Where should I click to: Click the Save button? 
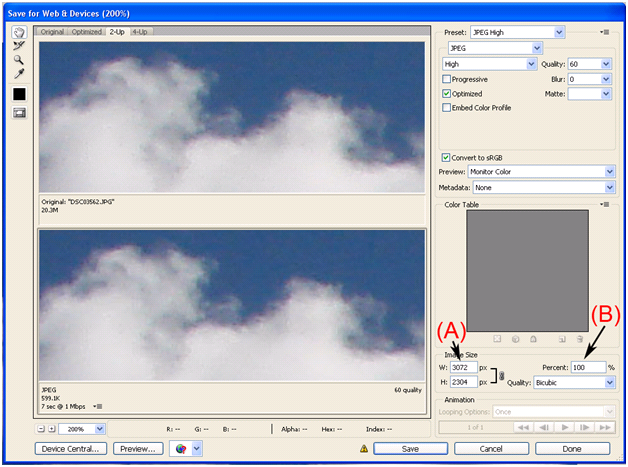411,449
